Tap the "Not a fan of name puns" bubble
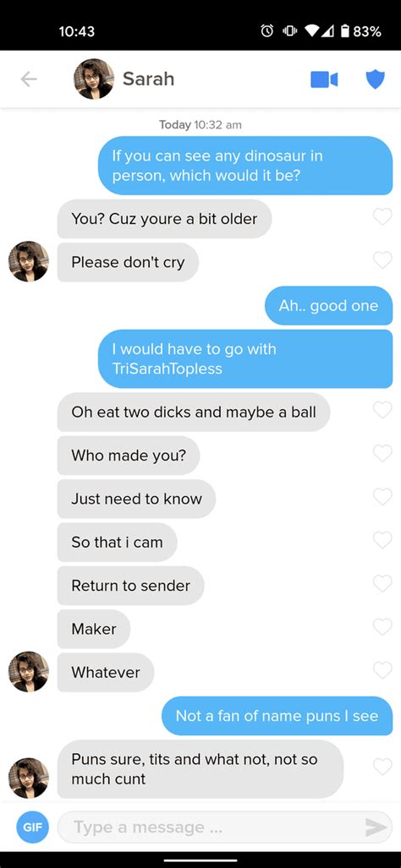Viewport: 401px width, 868px height. (x=277, y=716)
